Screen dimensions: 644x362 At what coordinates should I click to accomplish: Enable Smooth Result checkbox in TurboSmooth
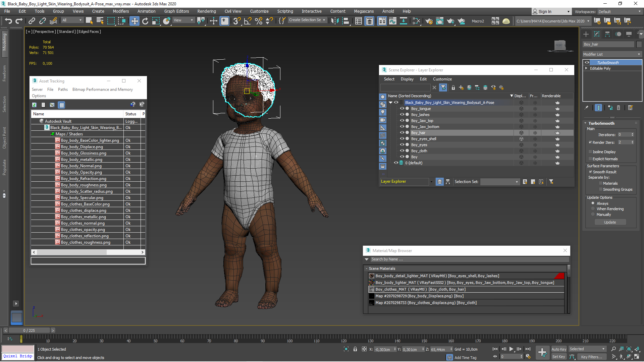tap(590, 172)
